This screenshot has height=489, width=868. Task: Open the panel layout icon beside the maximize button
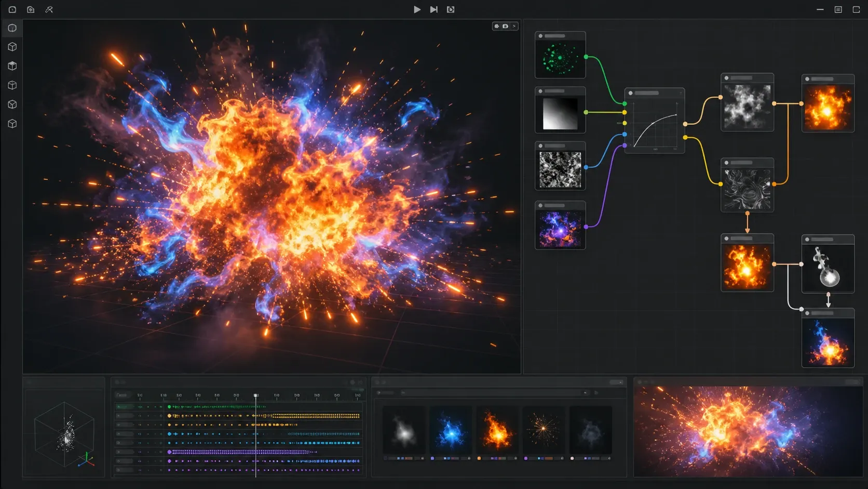click(838, 9)
